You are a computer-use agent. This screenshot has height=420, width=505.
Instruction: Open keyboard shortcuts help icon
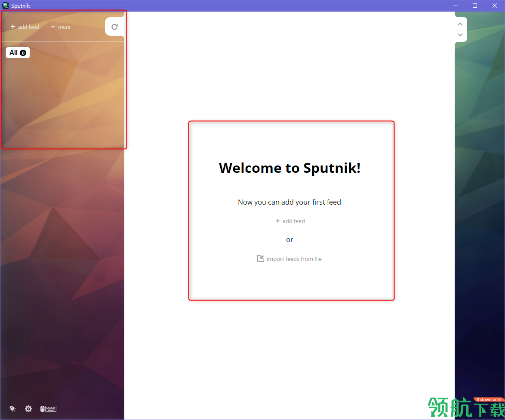click(48, 409)
